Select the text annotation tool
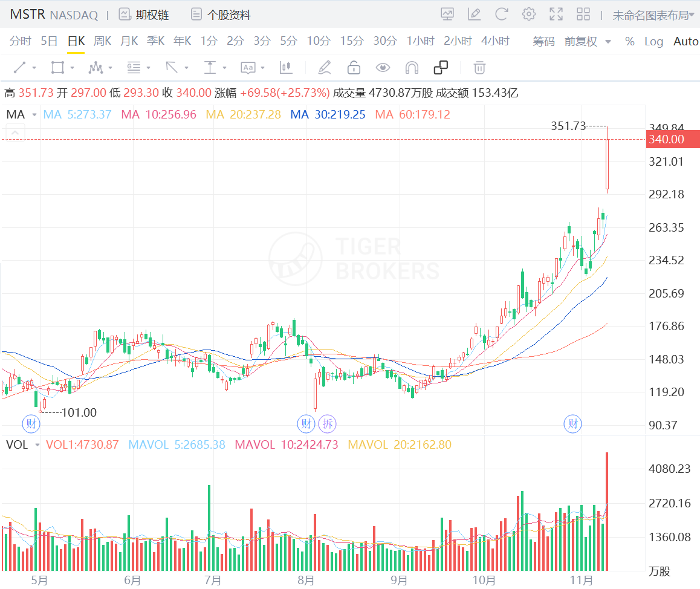 [248, 68]
